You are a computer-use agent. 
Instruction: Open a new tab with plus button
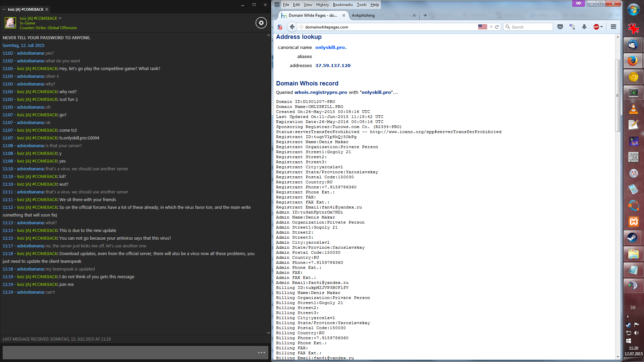coord(425,15)
